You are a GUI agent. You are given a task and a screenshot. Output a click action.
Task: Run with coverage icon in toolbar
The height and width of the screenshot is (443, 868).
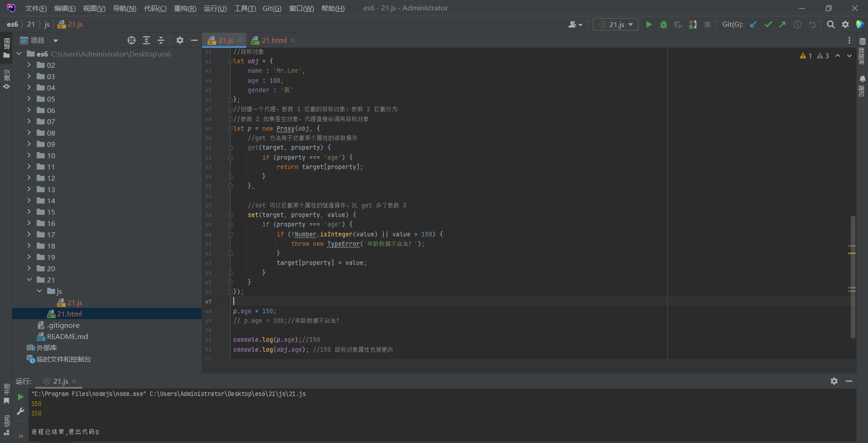(x=678, y=24)
